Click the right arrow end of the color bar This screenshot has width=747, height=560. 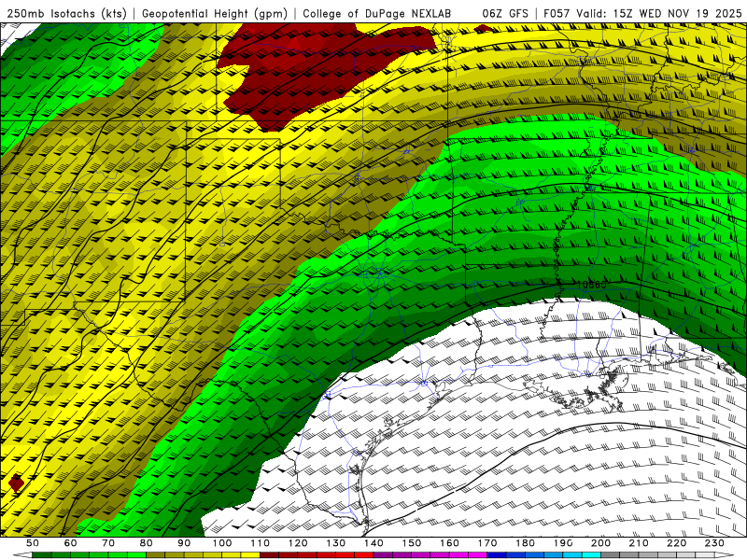(x=725, y=555)
